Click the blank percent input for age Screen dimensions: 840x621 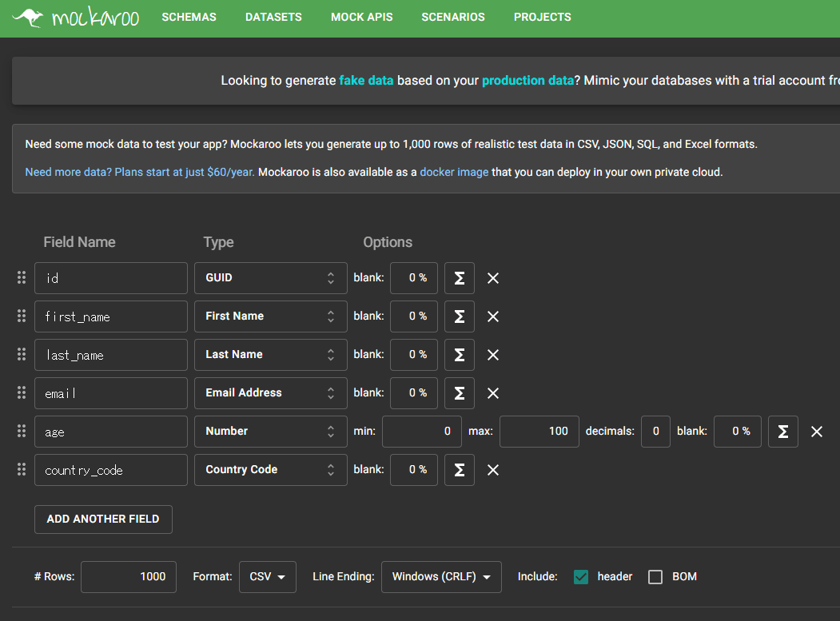738,432
